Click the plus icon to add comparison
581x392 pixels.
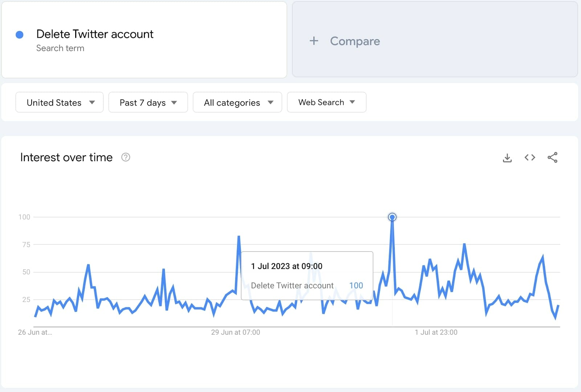314,41
